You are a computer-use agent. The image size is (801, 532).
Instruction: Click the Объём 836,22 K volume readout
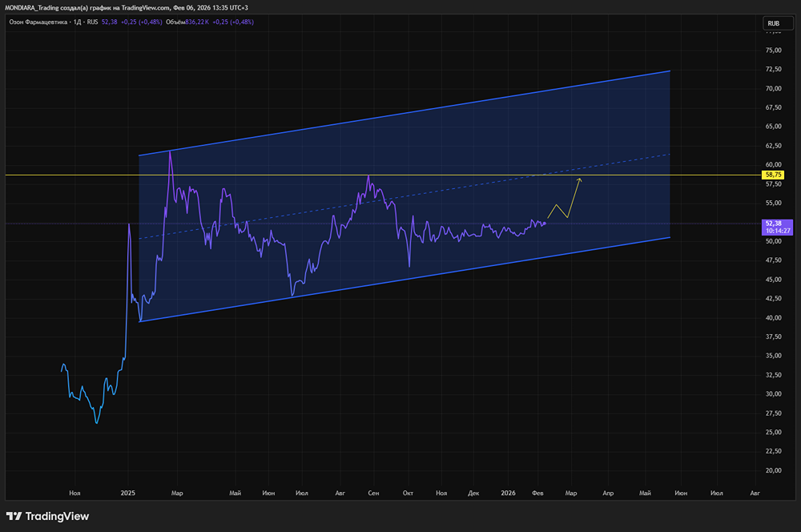(x=187, y=22)
